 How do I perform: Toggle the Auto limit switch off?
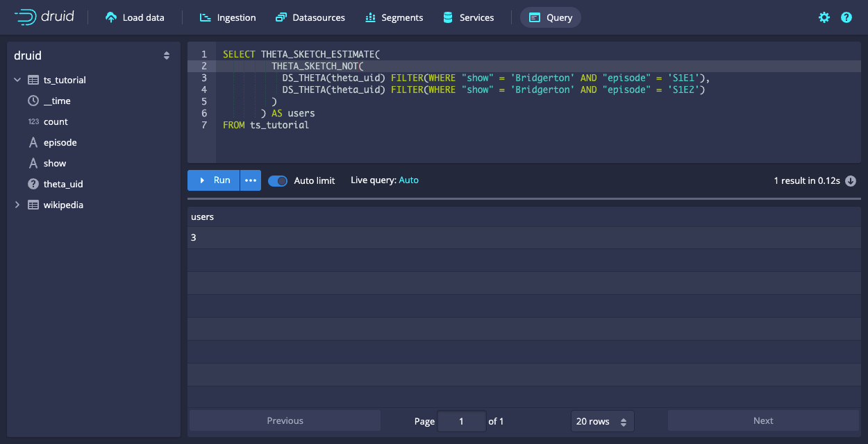[x=278, y=180]
